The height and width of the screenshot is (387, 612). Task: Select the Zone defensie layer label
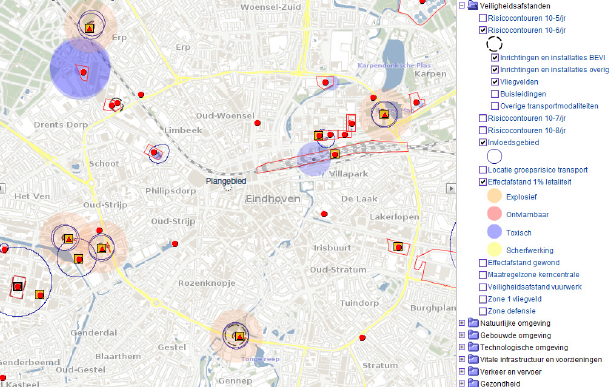pyautogui.click(x=511, y=311)
